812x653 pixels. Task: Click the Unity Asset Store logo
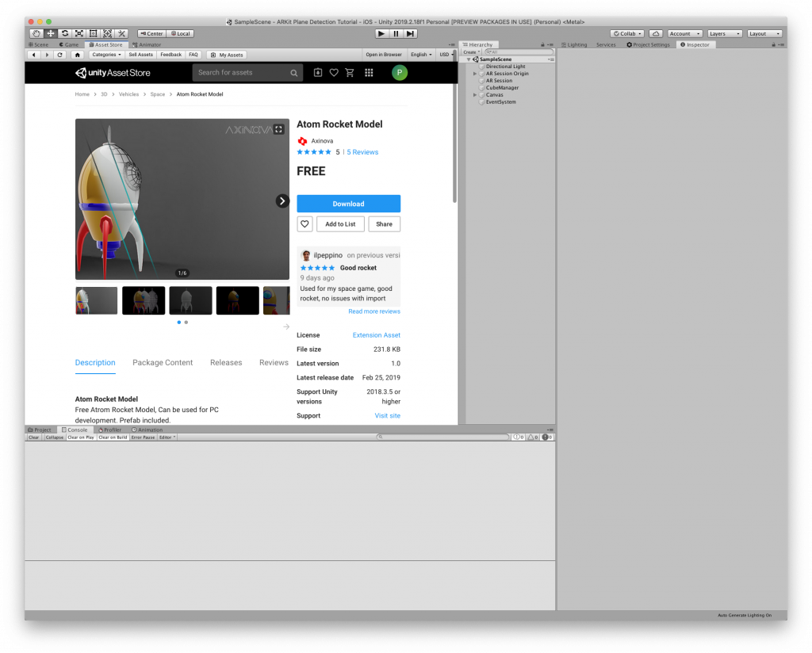113,73
